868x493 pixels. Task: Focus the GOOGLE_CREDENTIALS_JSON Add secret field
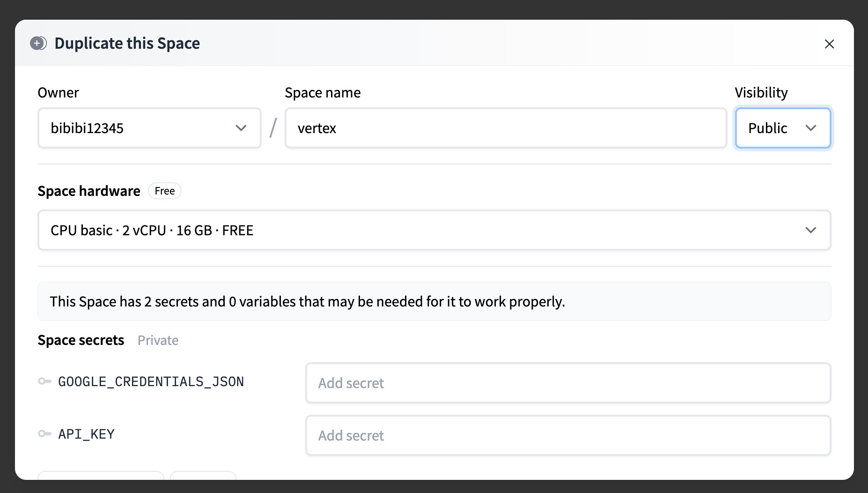pos(568,383)
